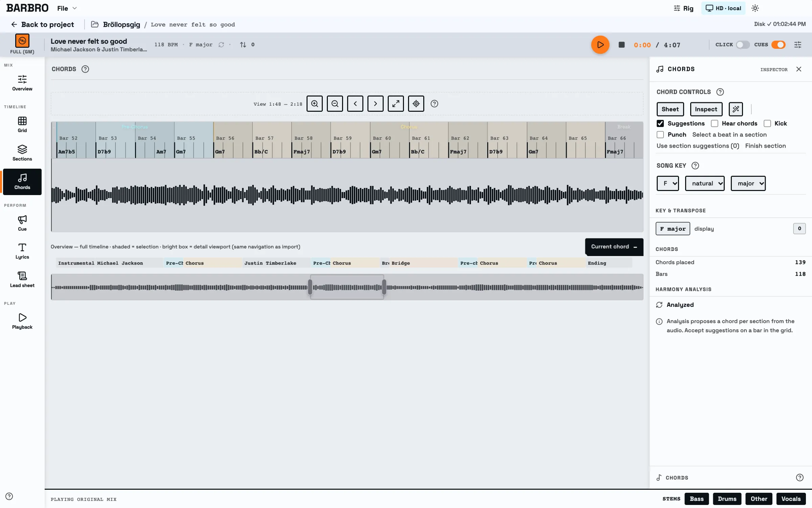Go to previous view with left chevron

[x=355, y=104]
